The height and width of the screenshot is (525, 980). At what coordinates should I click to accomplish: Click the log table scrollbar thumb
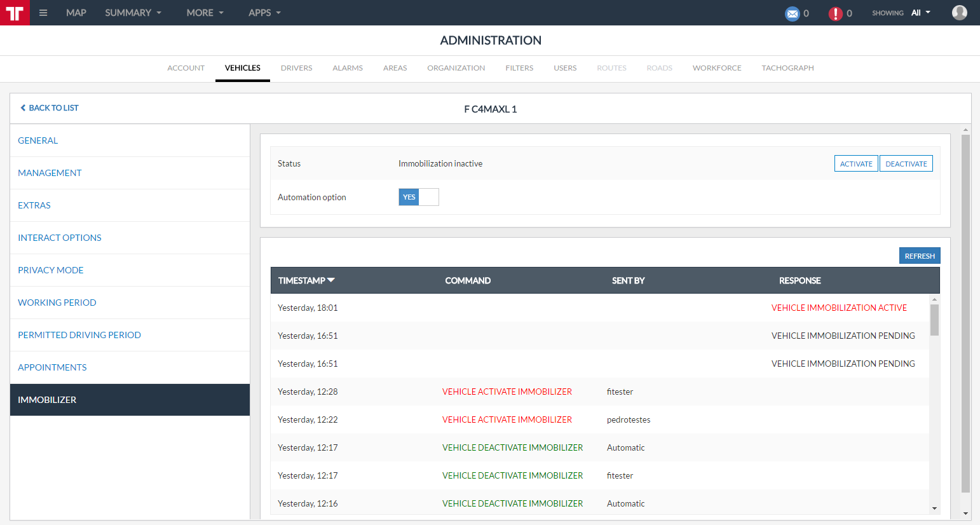coord(934,320)
